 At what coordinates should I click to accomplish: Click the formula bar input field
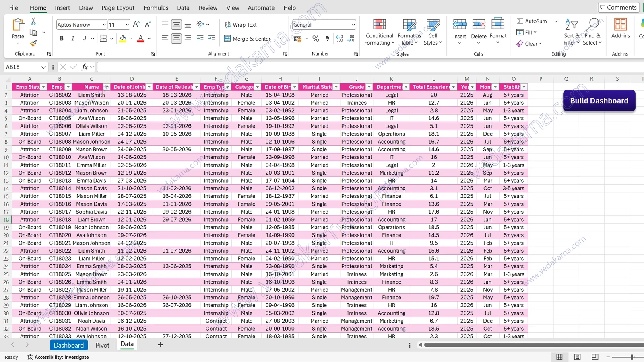pyautogui.click(x=370, y=67)
